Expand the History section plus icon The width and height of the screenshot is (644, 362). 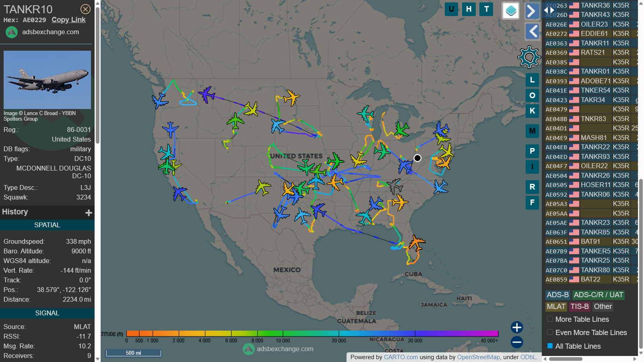coord(89,213)
